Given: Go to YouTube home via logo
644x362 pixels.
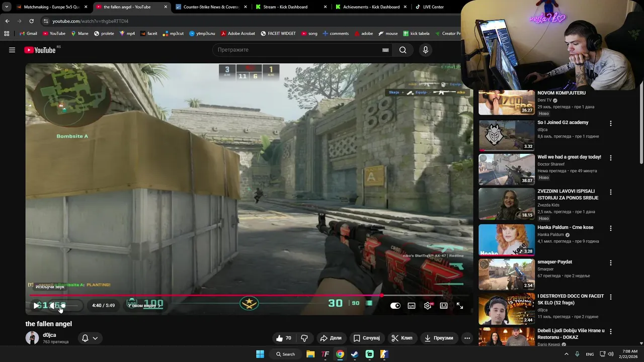Looking at the screenshot, I should click(x=40, y=50).
